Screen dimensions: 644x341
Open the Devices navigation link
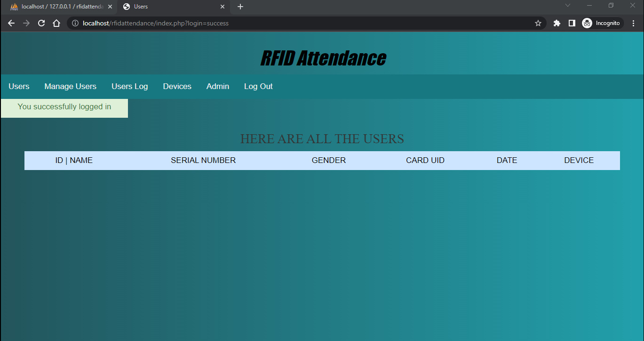[x=177, y=87]
